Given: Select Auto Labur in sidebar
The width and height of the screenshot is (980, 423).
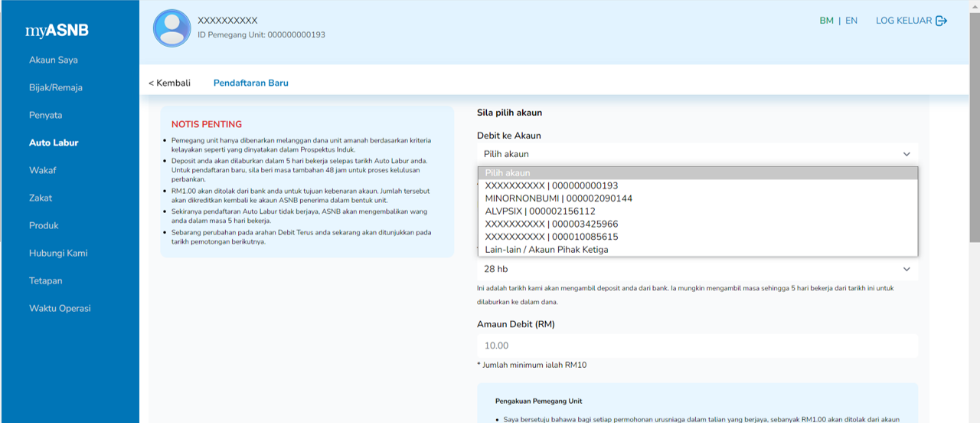Looking at the screenshot, I should 54,143.
